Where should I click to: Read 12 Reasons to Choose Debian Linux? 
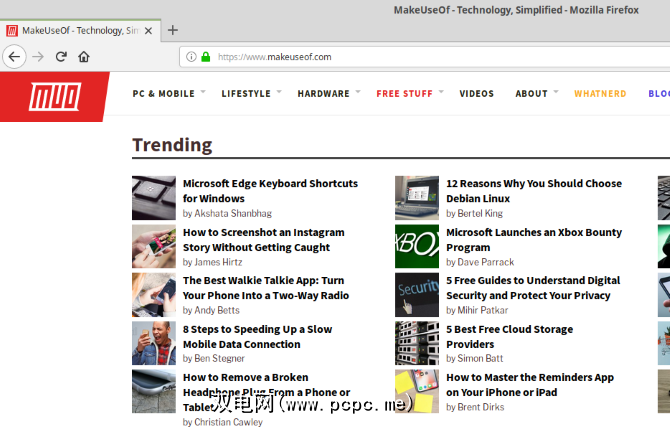534,191
